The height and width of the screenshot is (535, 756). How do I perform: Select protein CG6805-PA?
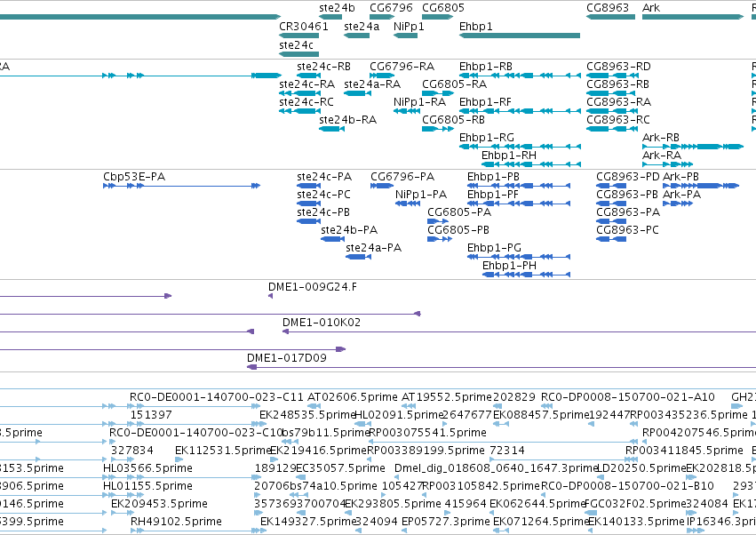438,221
